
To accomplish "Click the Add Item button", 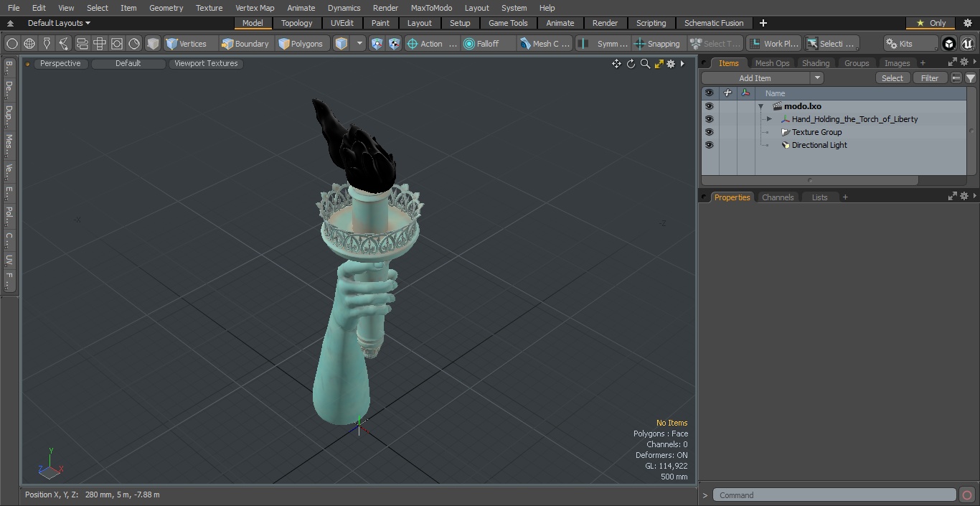I will (755, 78).
